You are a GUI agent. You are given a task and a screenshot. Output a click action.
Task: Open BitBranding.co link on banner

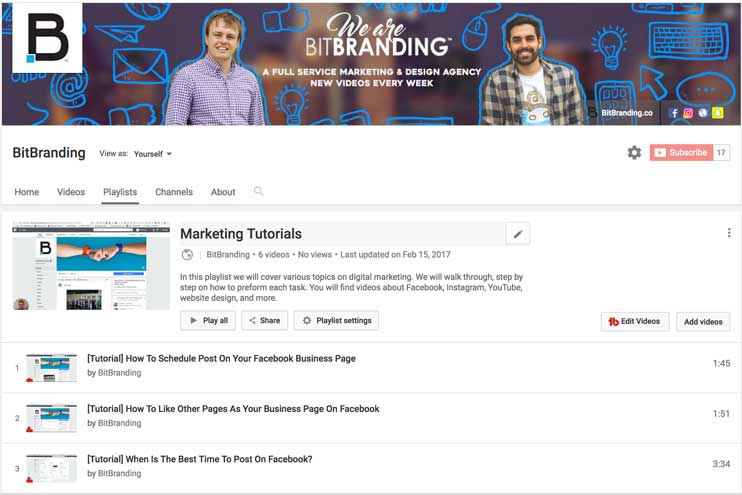coord(627,113)
